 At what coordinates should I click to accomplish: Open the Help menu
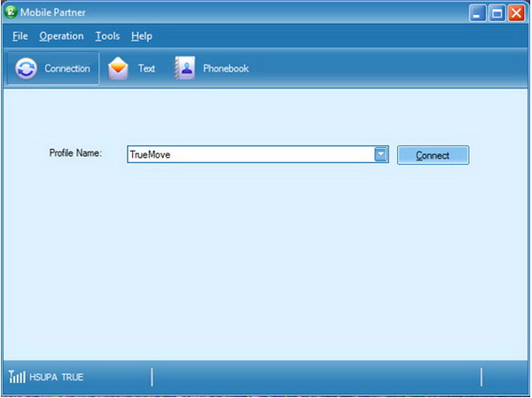point(142,36)
